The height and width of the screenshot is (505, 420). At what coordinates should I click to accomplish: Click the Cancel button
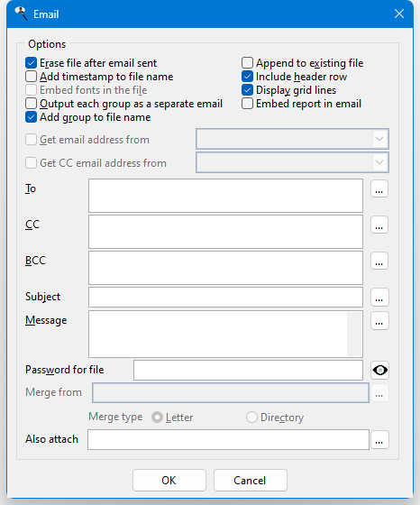click(x=250, y=480)
